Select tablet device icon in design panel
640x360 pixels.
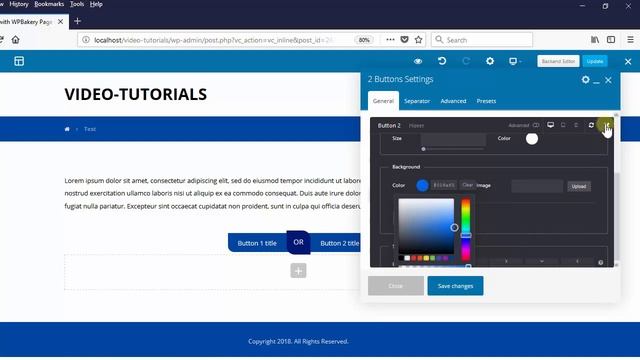click(563, 125)
